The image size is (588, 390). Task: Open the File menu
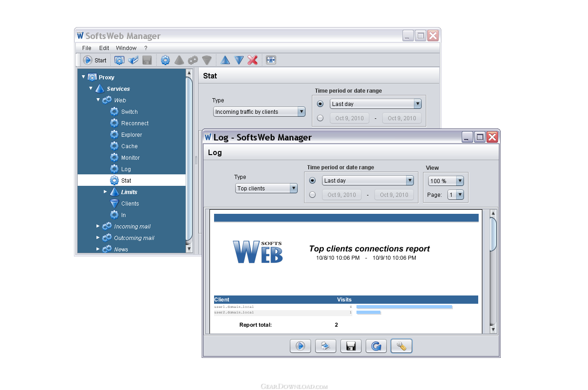pyautogui.click(x=87, y=48)
